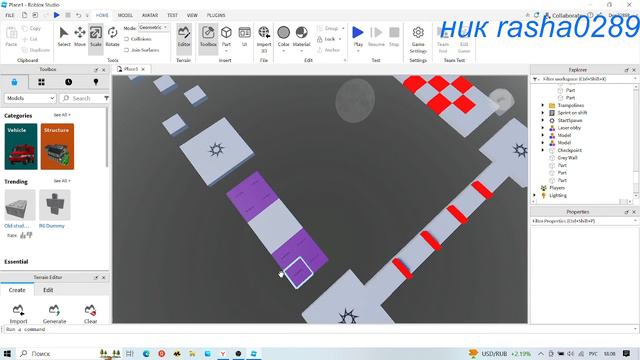Activate the Scale tool
This screenshot has height=360, width=640.
[x=96, y=36]
